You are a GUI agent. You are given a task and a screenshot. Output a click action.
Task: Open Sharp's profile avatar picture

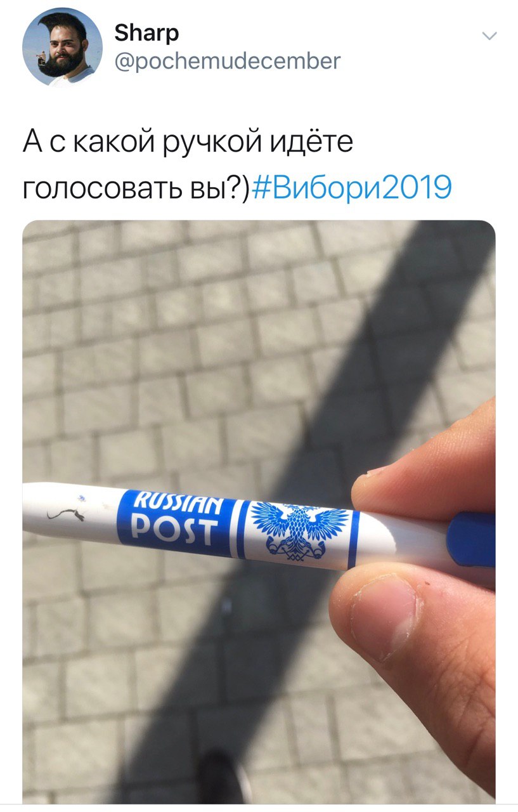click(x=62, y=47)
